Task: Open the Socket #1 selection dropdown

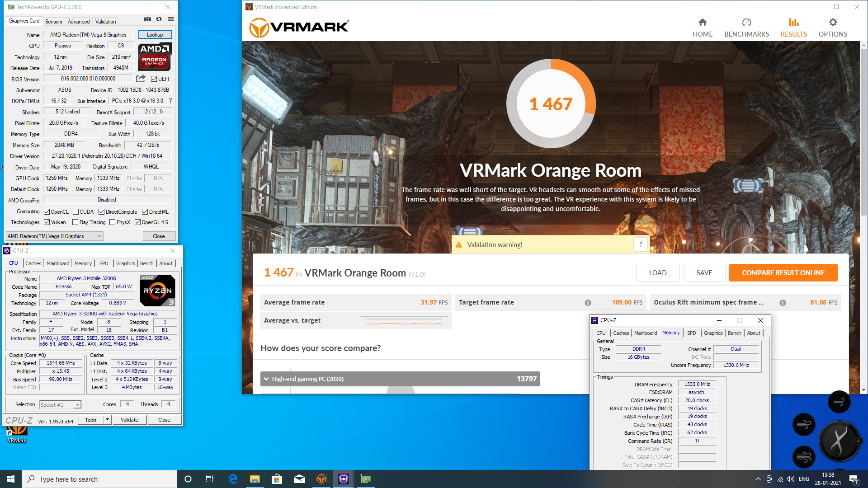Action: click(60, 405)
